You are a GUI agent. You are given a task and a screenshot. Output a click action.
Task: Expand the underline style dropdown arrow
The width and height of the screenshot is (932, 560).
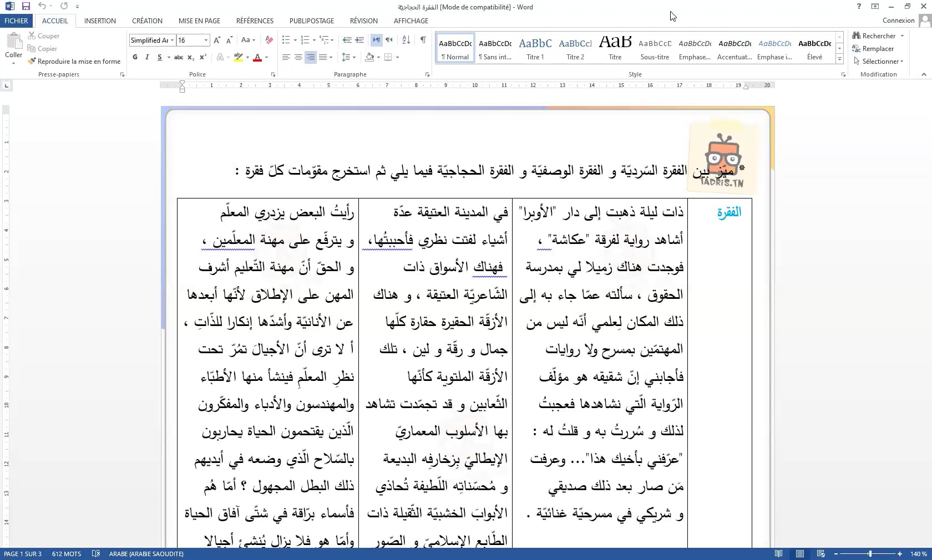pos(168,57)
